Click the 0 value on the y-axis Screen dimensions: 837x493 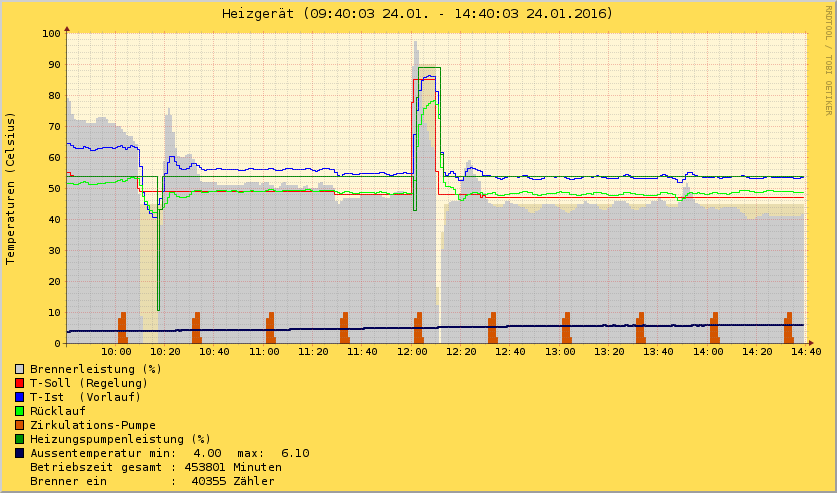tap(58, 344)
